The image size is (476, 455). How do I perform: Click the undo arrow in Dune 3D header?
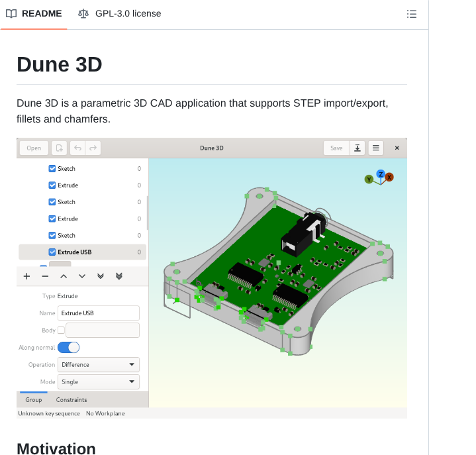[77, 148]
